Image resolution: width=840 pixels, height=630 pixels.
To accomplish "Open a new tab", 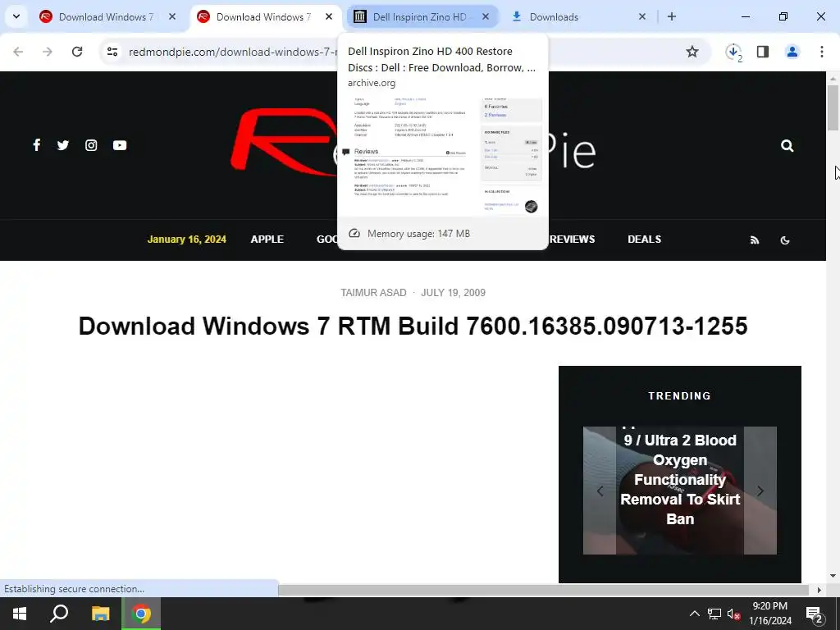I will click(672, 16).
